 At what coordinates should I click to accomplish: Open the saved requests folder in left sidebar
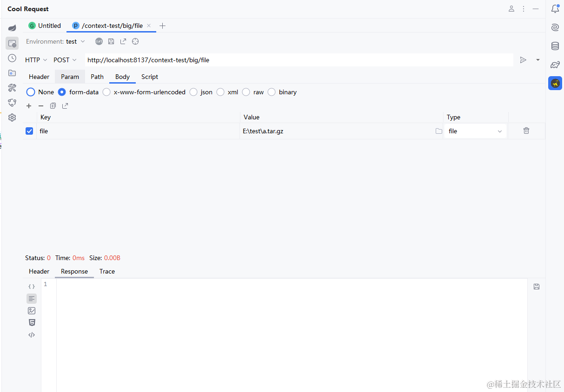click(x=12, y=73)
